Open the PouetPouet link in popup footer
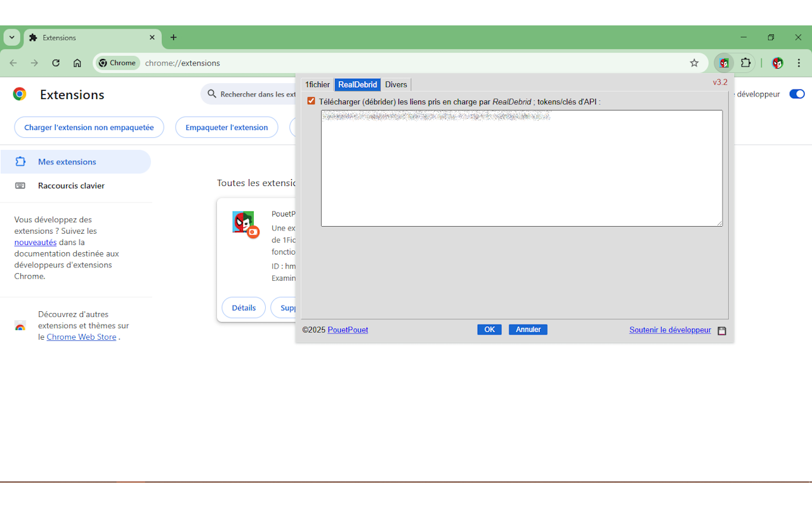 coord(348,330)
